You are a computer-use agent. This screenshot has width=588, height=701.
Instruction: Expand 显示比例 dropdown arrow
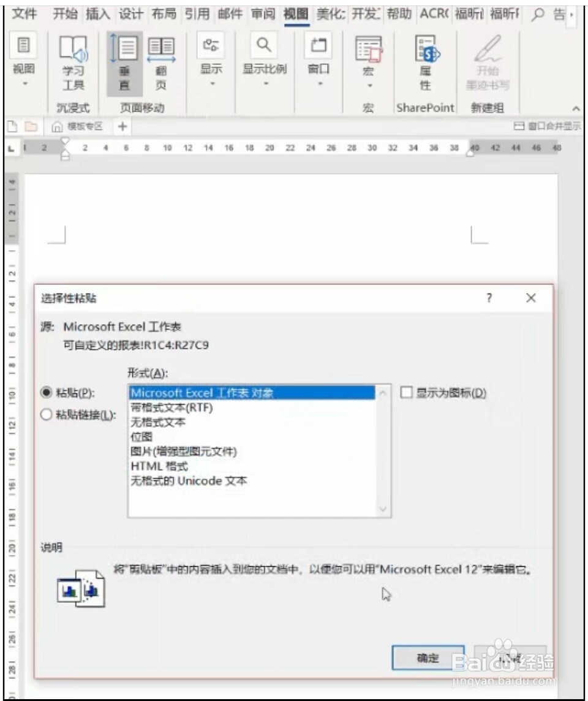click(x=266, y=83)
